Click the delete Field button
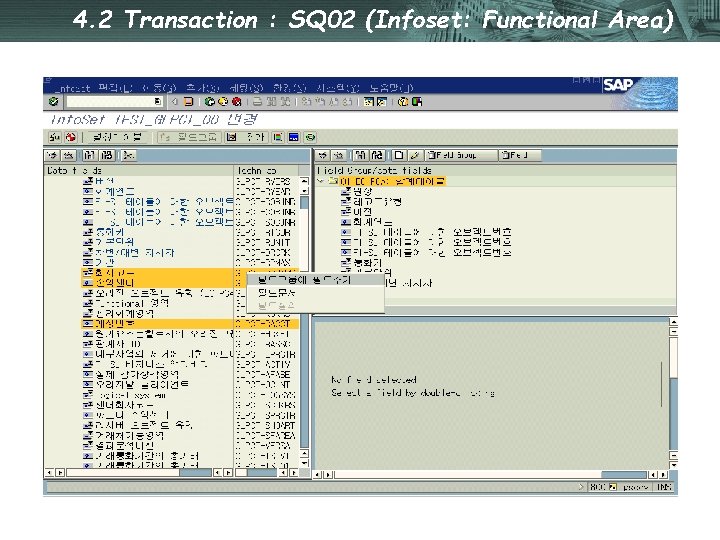Viewport: 720px width, 540px height. [x=520, y=155]
